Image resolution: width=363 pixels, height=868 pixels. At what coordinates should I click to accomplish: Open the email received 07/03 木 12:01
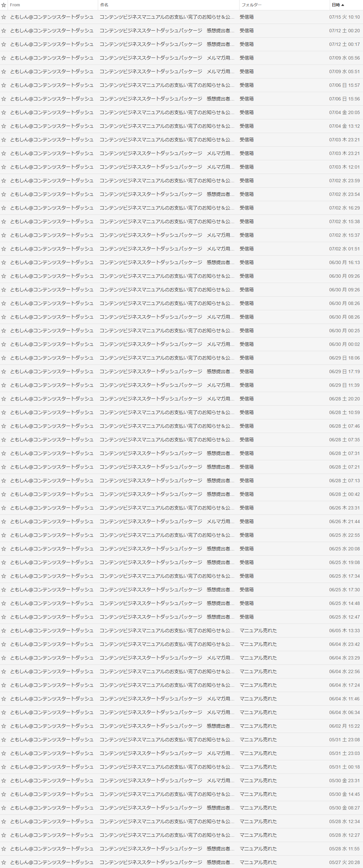click(181, 167)
